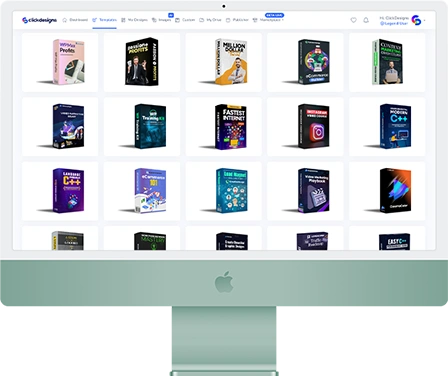
Task: Open the Publisher page
Action: (237, 20)
